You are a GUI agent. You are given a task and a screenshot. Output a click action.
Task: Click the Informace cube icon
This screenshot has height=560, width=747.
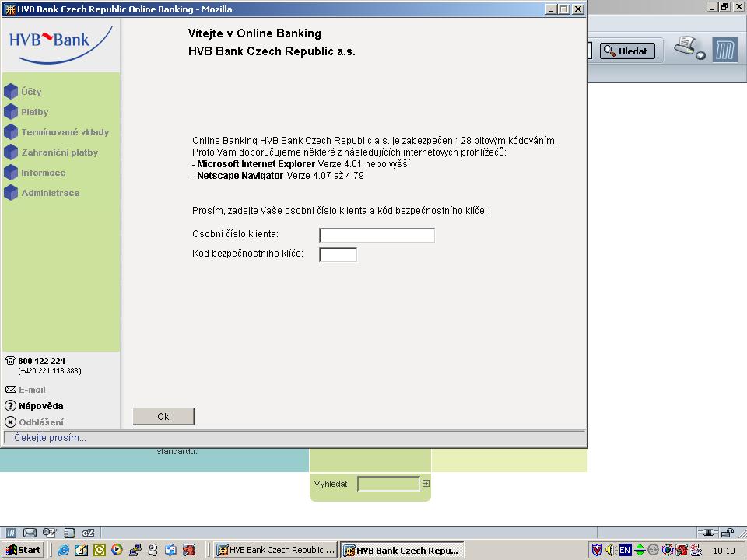pyautogui.click(x=11, y=173)
